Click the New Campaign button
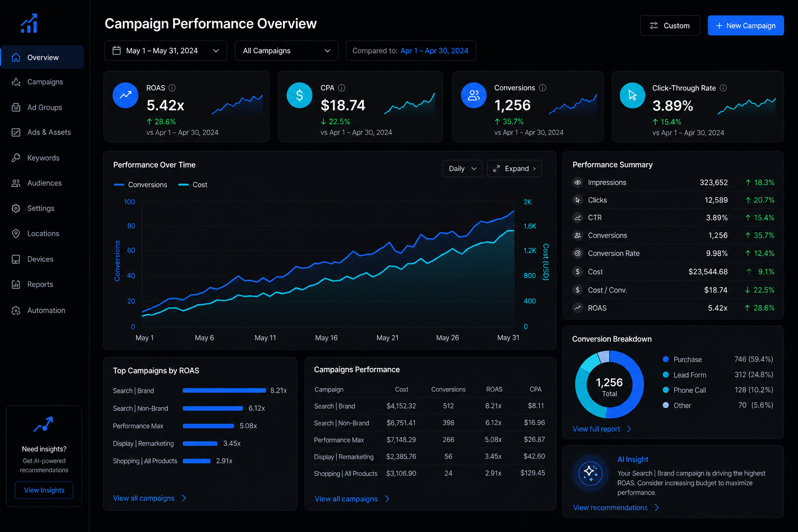The height and width of the screenshot is (532, 798). click(746, 25)
